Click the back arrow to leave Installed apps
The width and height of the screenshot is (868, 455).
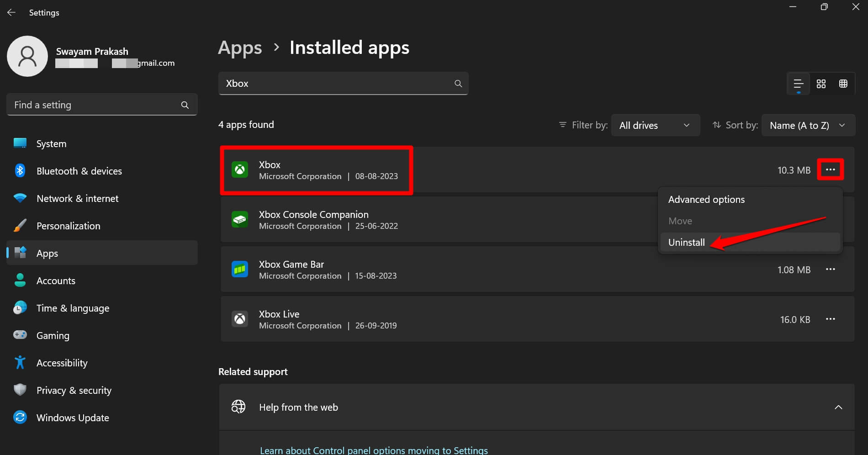pos(11,12)
